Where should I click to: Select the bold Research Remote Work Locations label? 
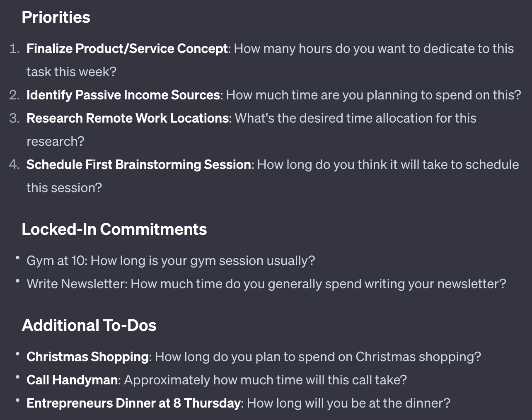[x=128, y=118]
